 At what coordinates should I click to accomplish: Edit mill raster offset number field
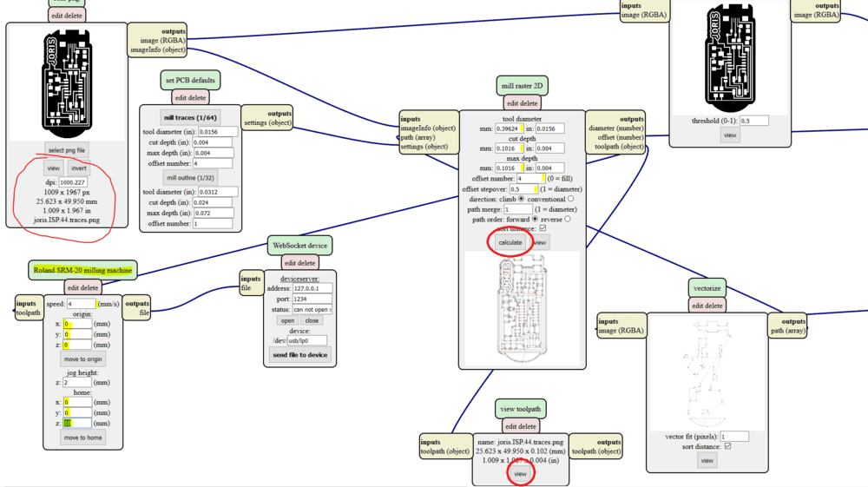[531, 178]
